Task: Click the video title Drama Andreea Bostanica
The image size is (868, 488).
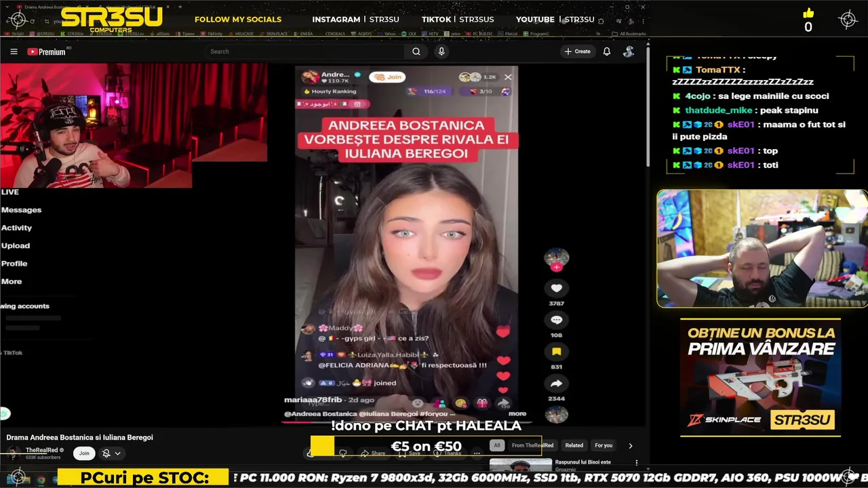Action: click(x=79, y=437)
